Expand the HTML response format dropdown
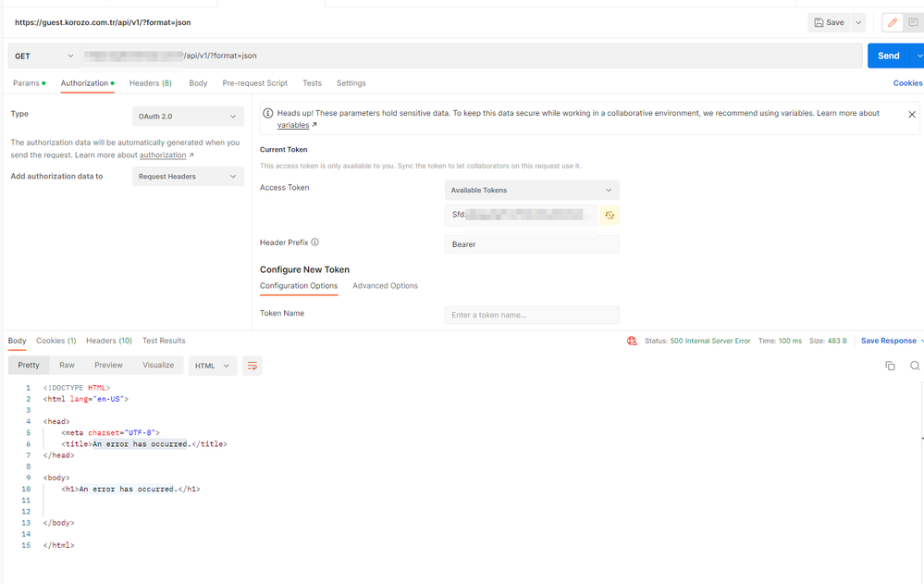The height and width of the screenshot is (584, 924). (x=213, y=366)
